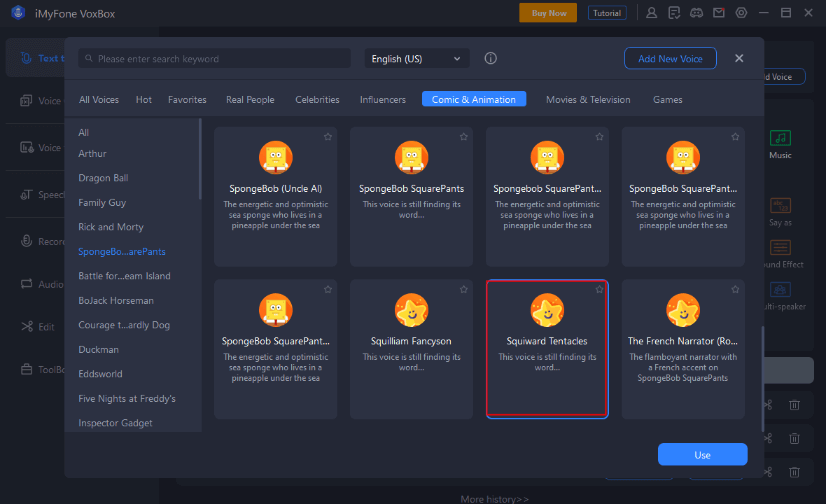Viewport: 826px width, 504px height.
Task: Open the Tutorial link
Action: (607, 13)
